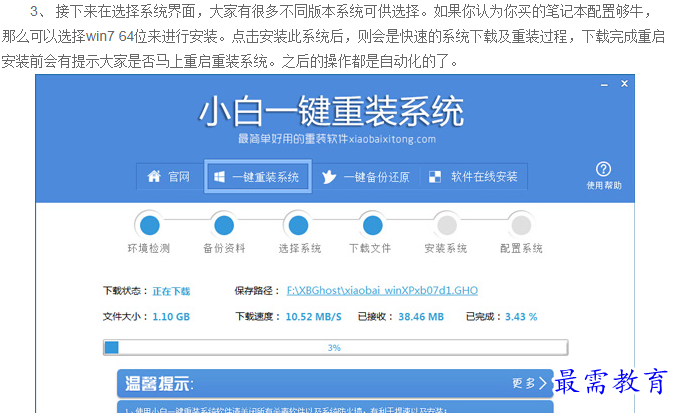Close the 小白一键重装系统 window
The width and height of the screenshot is (676, 413).
point(624,84)
